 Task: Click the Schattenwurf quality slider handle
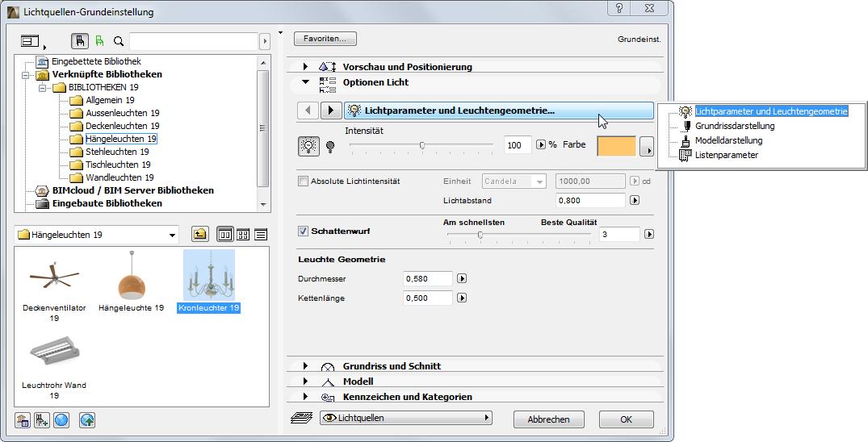click(480, 235)
